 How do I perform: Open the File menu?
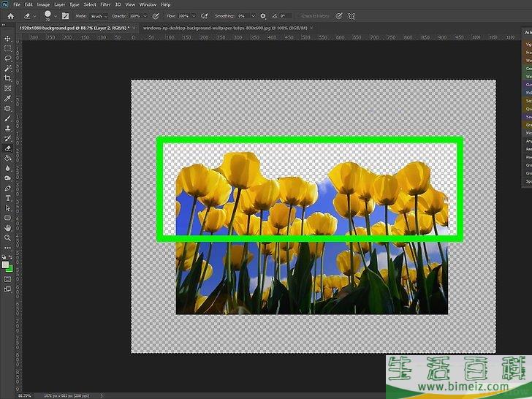(17, 4)
